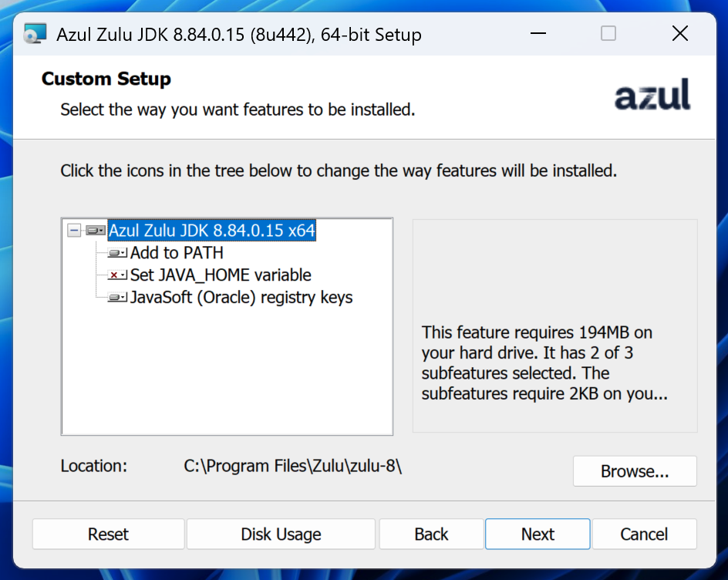Go back to the previous setup step
The image size is (728, 580).
pyautogui.click(x=430, y=534)
